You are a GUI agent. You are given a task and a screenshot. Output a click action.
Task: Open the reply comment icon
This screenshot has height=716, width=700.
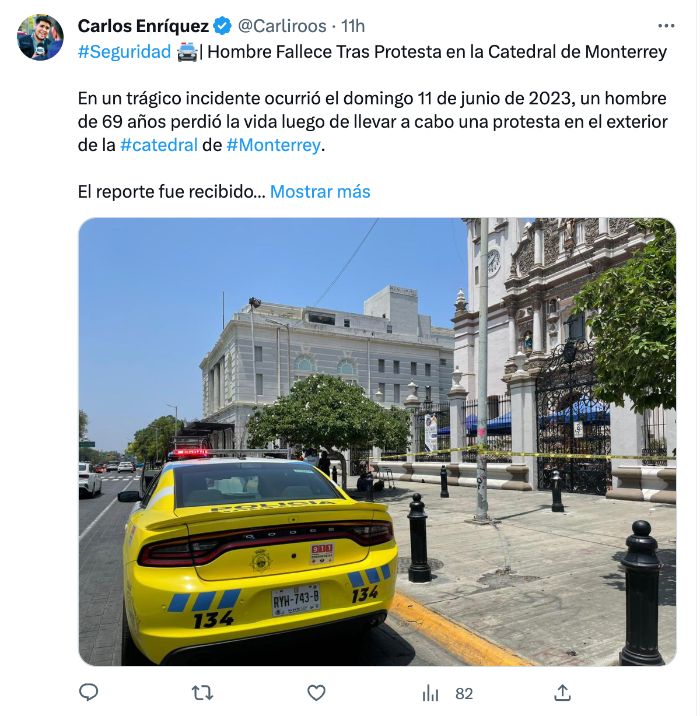[x=89, y=693]
